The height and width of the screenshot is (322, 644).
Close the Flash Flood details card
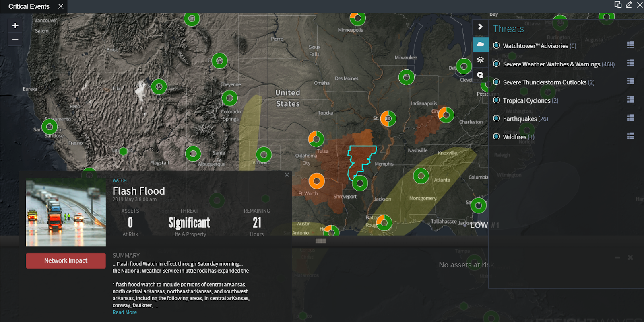tap(287, 175)
